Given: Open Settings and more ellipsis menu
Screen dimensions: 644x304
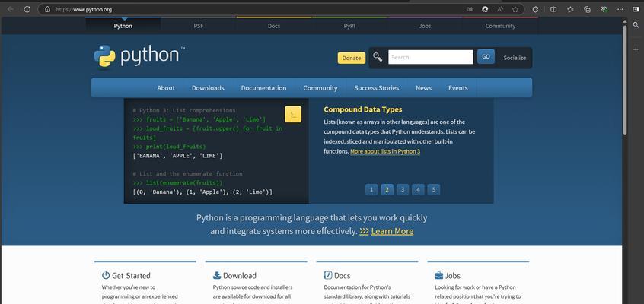Looking at the screenshot, I should pos(620,9).
